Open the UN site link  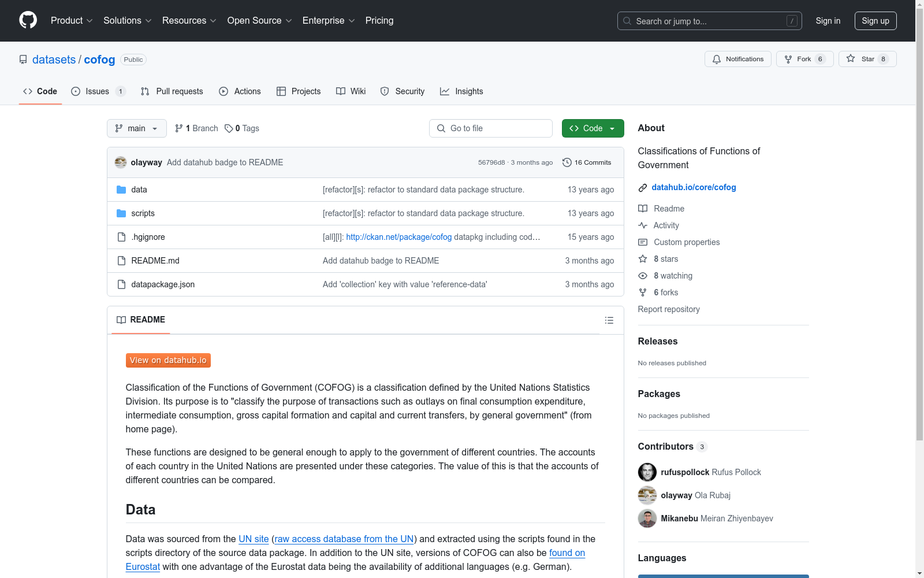point(254,539)
